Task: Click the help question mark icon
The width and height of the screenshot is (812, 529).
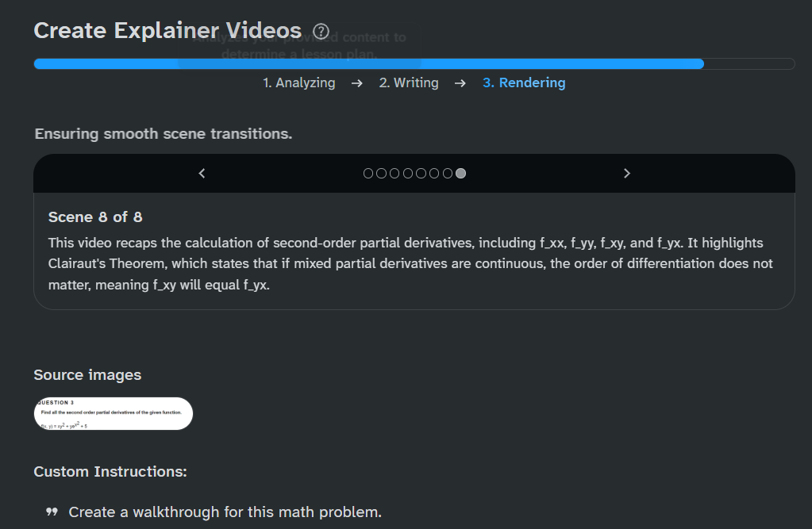Action: coord(321,31)
